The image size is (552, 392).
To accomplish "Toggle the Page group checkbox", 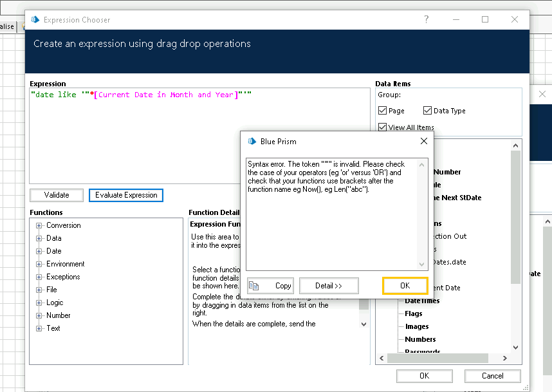I will tap(383, 111).
